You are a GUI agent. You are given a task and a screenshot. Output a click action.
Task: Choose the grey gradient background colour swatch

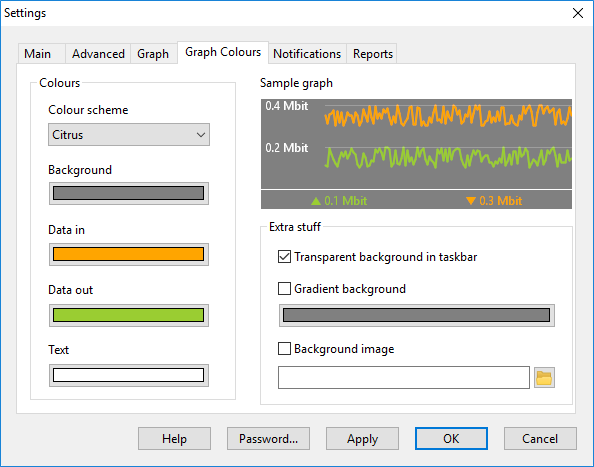(x=417, y=315)
